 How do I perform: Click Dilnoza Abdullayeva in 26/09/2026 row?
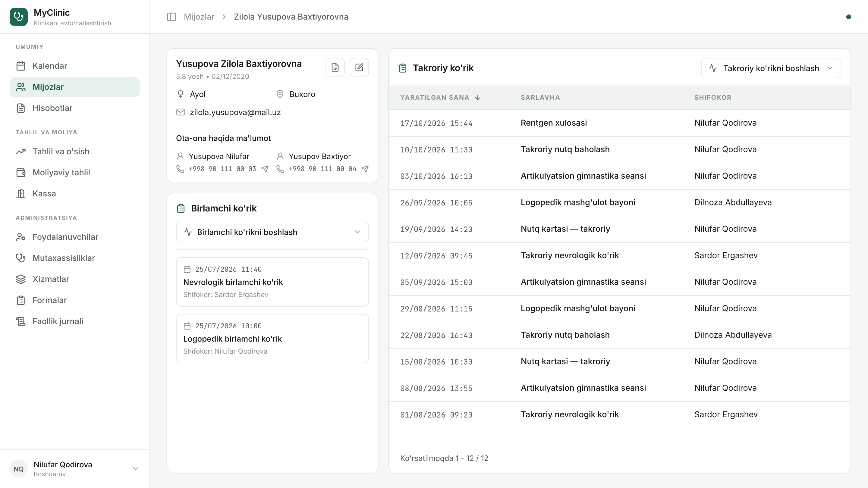click(733, 202)
